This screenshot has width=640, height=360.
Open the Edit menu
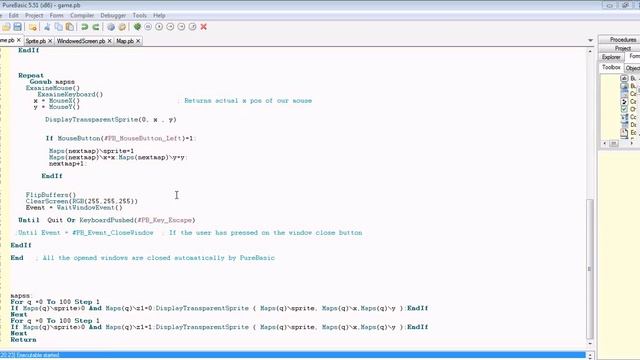13,16
